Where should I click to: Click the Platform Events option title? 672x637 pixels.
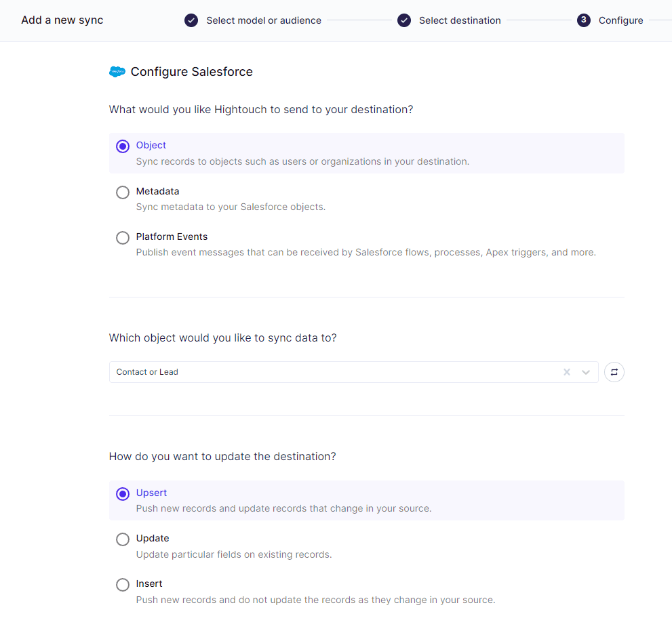[172, 237]
